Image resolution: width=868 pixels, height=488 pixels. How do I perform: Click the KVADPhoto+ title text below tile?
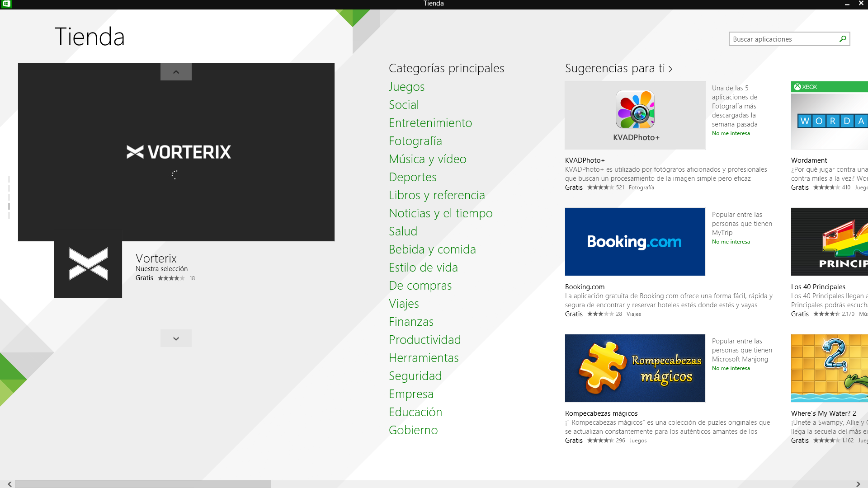[585, 160]
